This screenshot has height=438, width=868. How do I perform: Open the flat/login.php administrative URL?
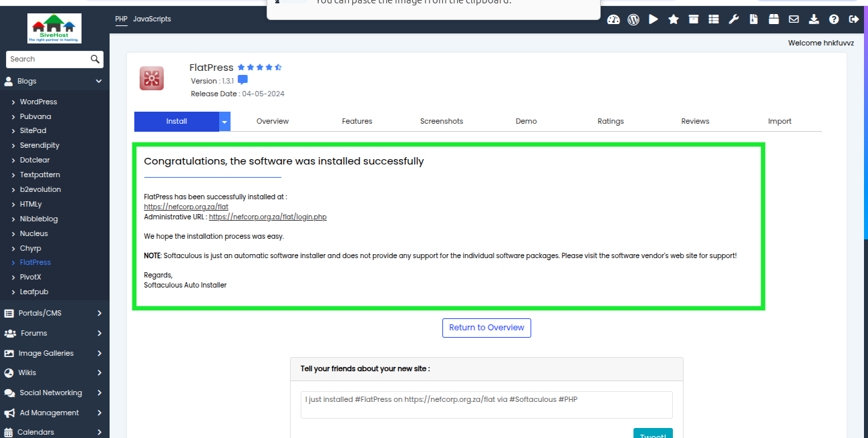[x=267, y=217]
